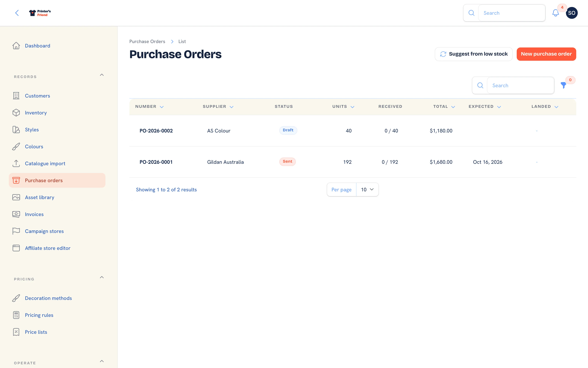The image size is (588, 368).
Task: Click the Styles swatch icon
Action: click(16, 130)
